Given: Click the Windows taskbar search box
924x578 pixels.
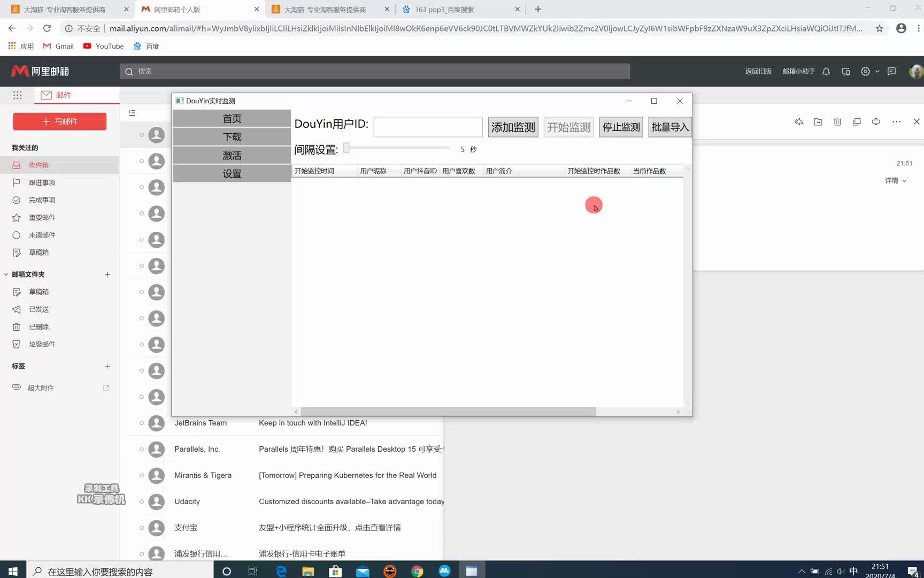Looking at the screenshot, I should [x=120, y=571].
